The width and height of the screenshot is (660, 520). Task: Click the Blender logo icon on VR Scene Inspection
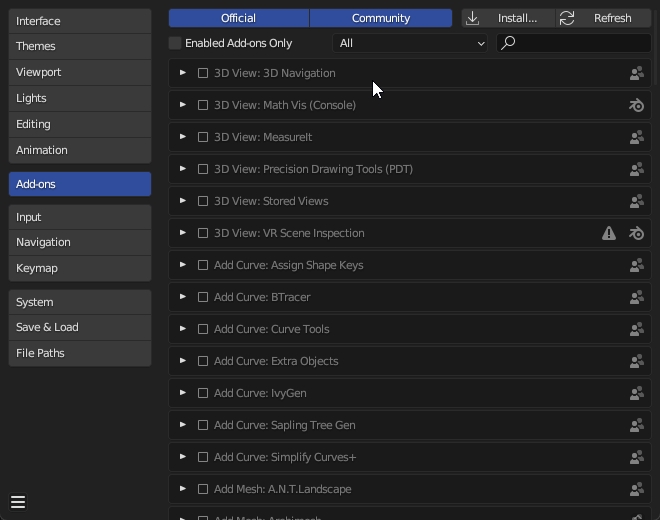point(636,233)
